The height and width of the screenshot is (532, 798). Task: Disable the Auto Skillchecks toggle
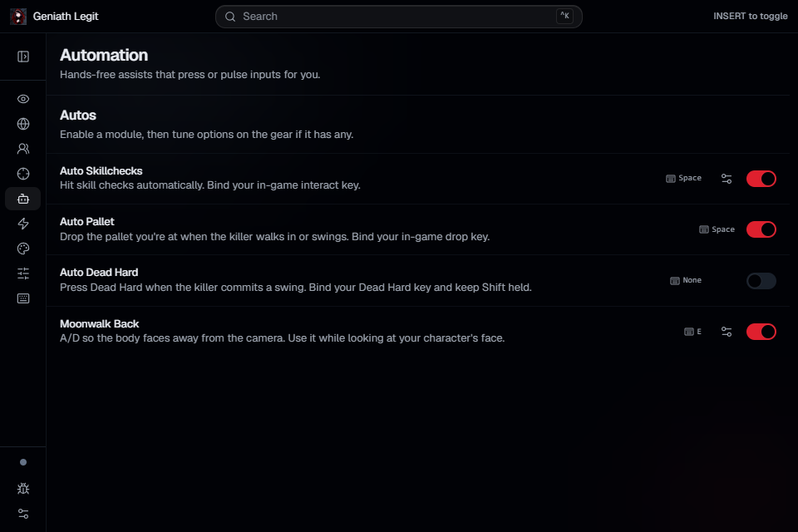pyautogui.click(x=761, y=179)
